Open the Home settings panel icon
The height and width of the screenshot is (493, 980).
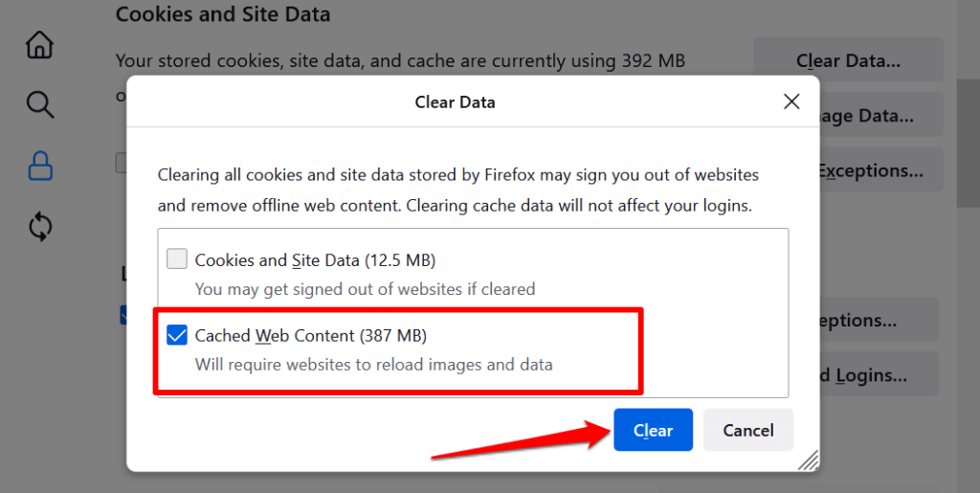point(39,44)
